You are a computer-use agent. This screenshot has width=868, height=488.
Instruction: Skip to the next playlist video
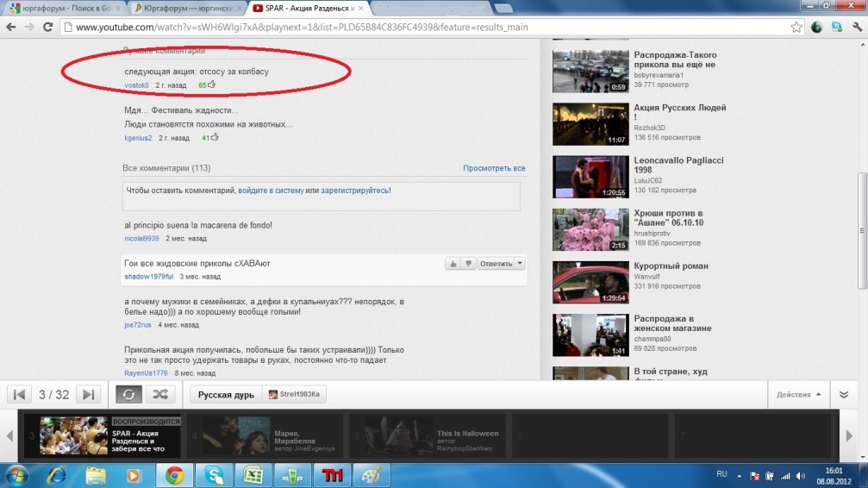(x=87, y=394)
